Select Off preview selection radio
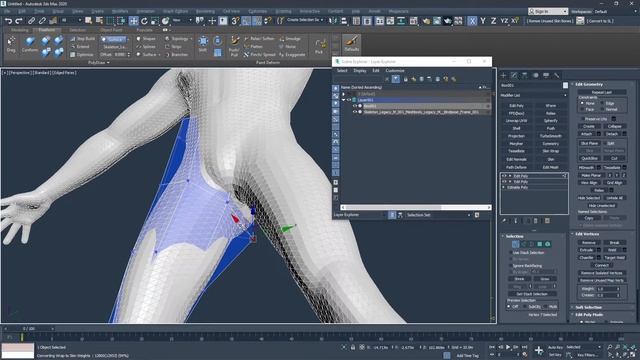The height and width of the screenshot is (360, 640). click(x=509, y=306)
